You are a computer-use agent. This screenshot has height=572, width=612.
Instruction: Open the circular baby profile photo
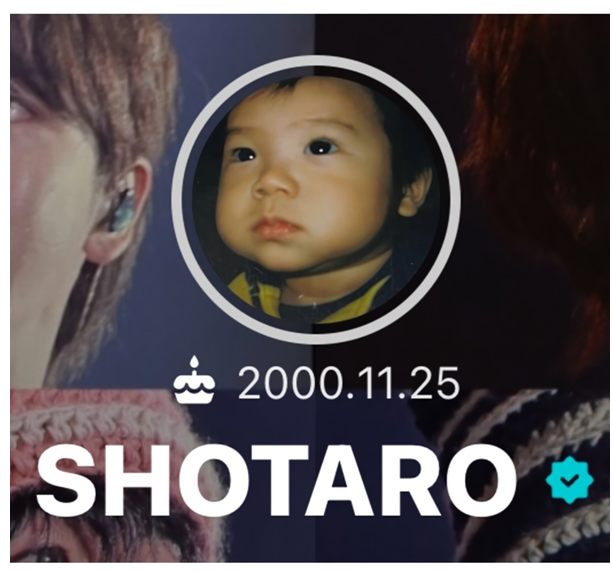tap(315, 200)
